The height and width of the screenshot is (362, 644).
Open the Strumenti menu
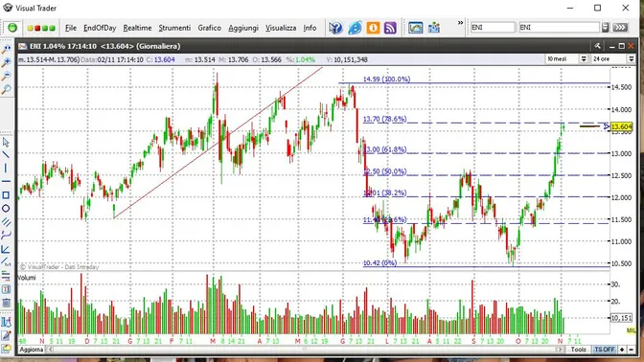pyautogui.click(x=174, y=28)
